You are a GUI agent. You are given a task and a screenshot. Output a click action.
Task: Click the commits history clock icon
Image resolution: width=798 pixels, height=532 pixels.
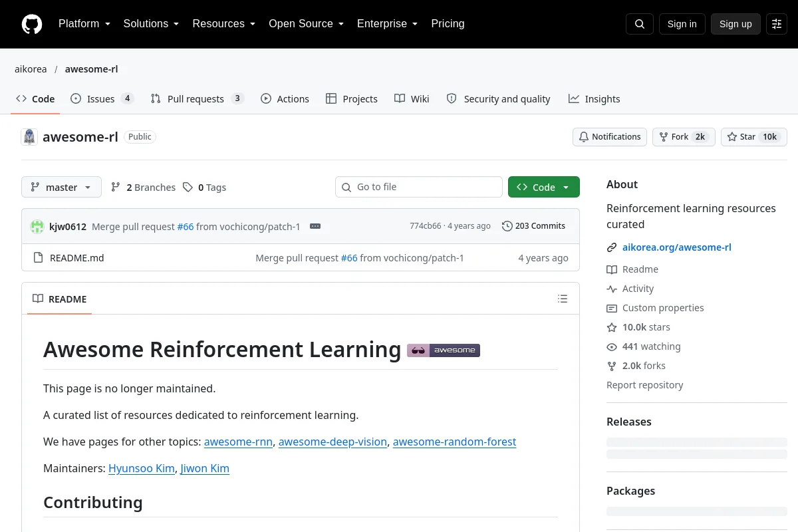(507, 226)
